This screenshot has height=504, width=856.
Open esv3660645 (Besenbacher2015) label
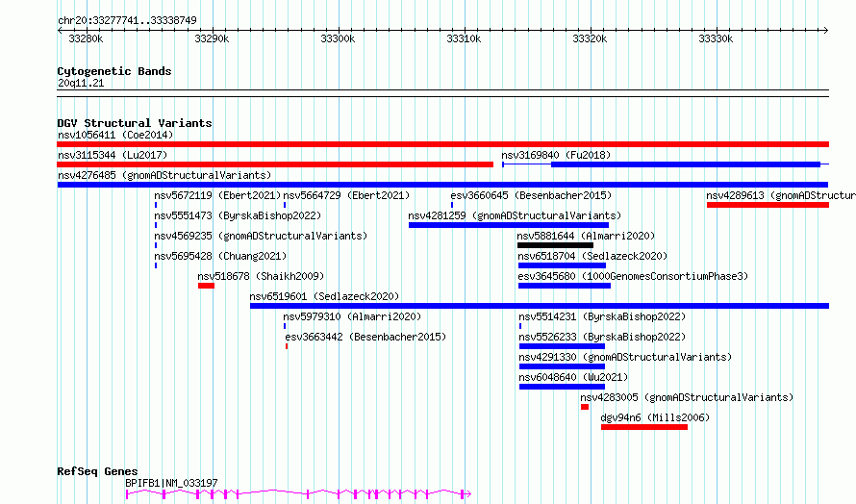531,195
